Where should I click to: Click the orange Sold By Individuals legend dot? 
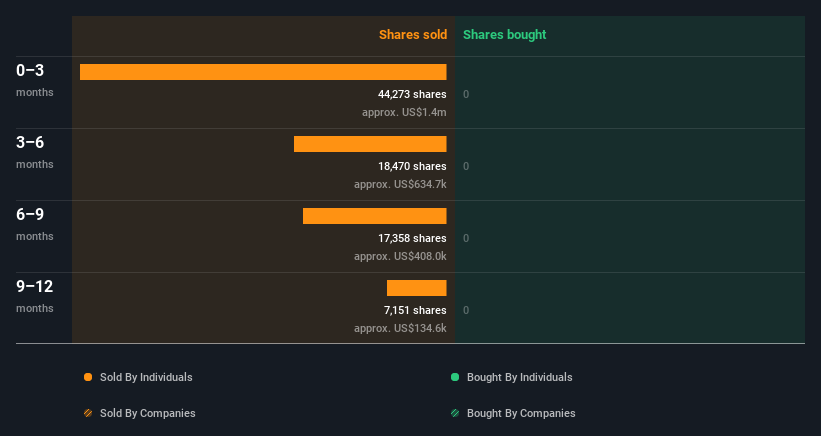coord(88,377)
